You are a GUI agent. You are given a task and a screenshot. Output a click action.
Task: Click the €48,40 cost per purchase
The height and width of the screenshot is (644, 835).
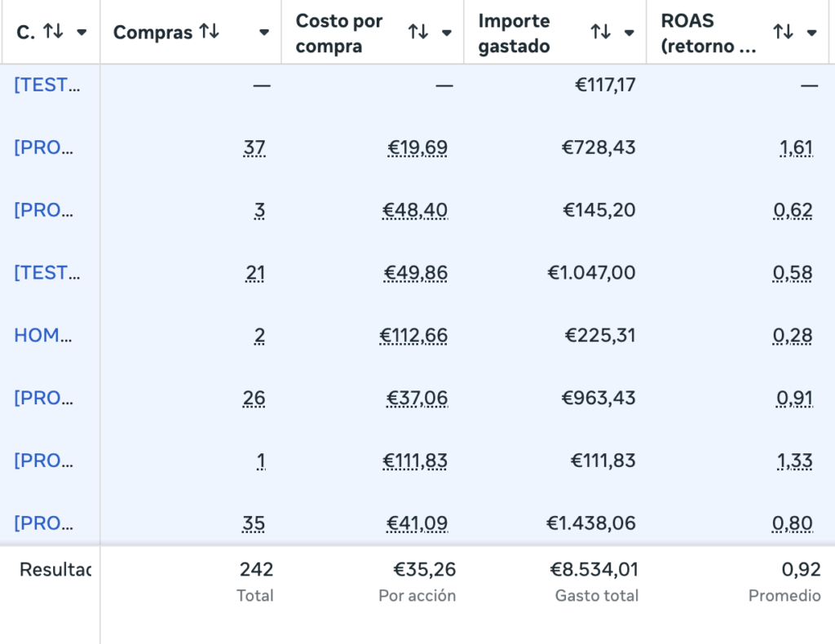click(415, 210)
